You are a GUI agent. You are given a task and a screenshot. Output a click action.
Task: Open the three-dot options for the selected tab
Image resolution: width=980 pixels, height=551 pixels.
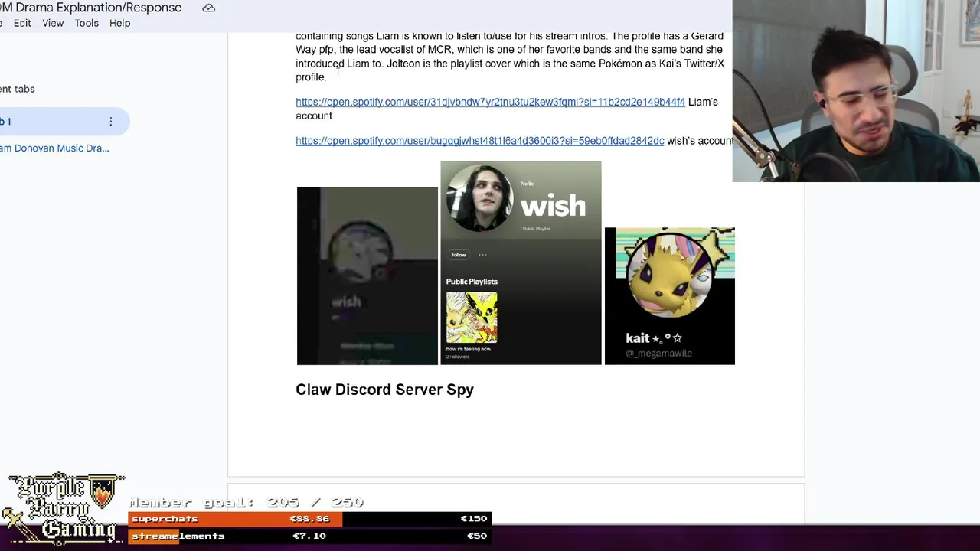(x=110, y=122)
